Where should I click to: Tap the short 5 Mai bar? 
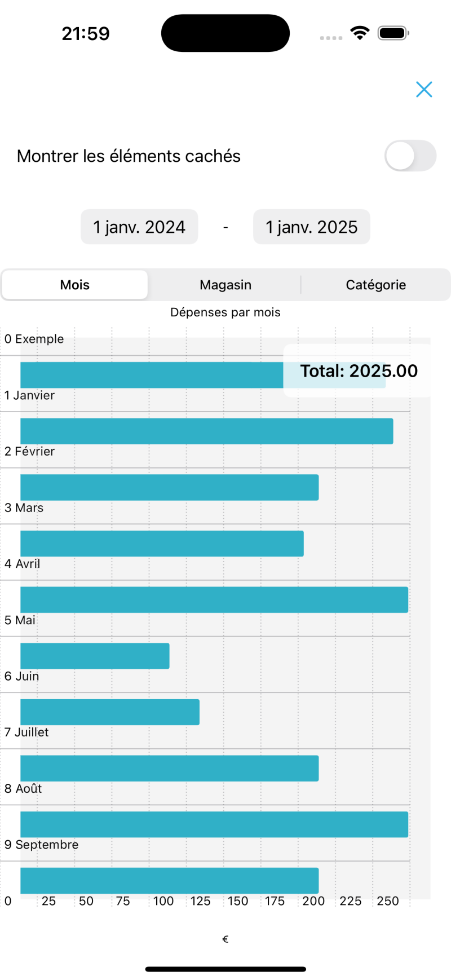pyautogui.click(x=95, y=656)
